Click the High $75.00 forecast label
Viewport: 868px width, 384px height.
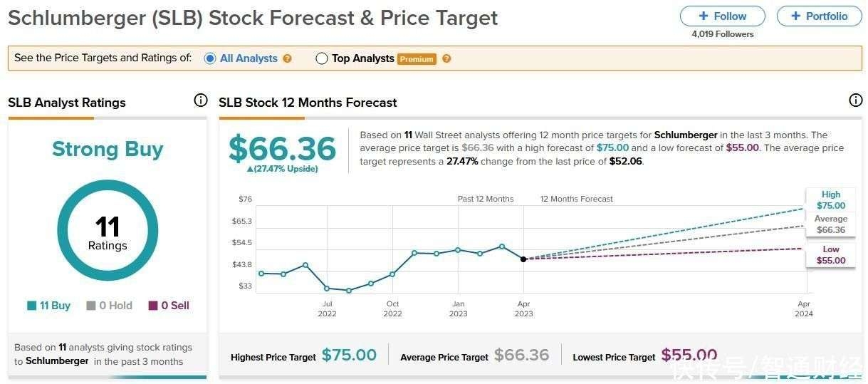click(x=830, y=200)
